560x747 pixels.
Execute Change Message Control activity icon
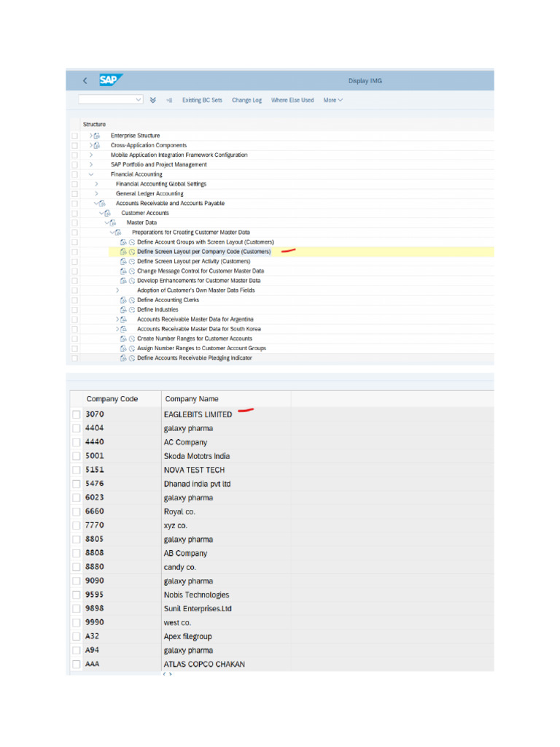click(132, 271)
